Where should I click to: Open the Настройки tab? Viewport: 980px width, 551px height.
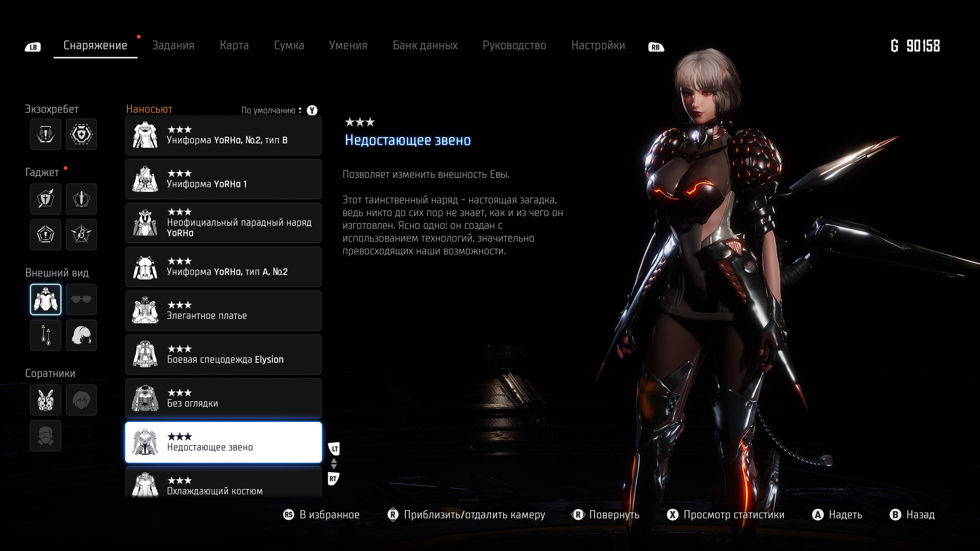(x=598, y=45)
